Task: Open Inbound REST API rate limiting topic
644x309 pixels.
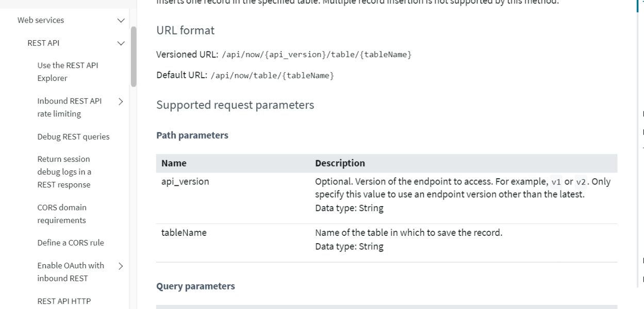Action: [69, 108]
